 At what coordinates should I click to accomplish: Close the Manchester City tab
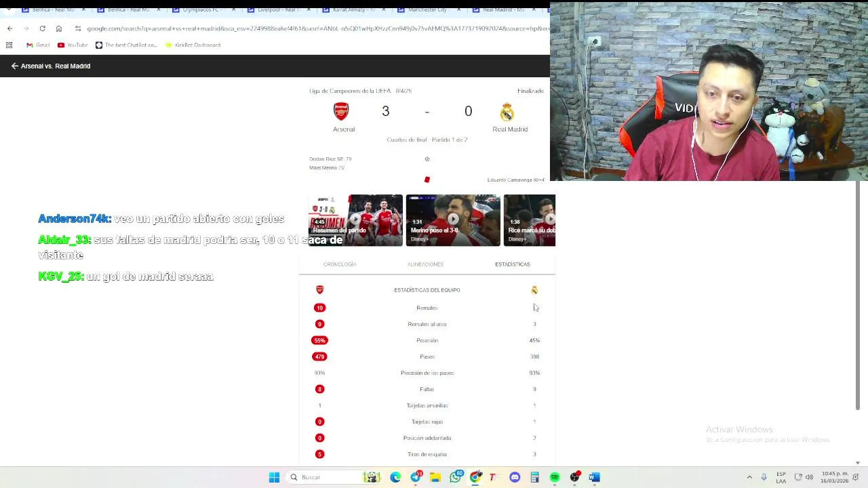point(459,9)
